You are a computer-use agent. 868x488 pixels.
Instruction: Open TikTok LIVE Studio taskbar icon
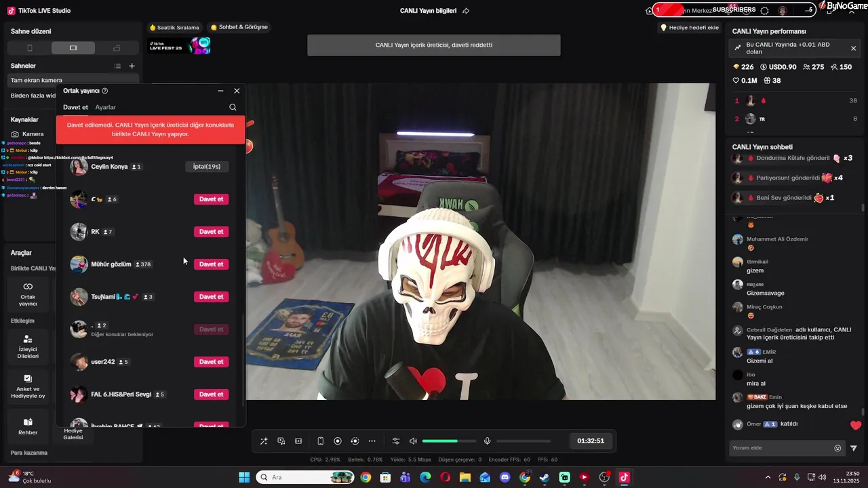point(624,477)
